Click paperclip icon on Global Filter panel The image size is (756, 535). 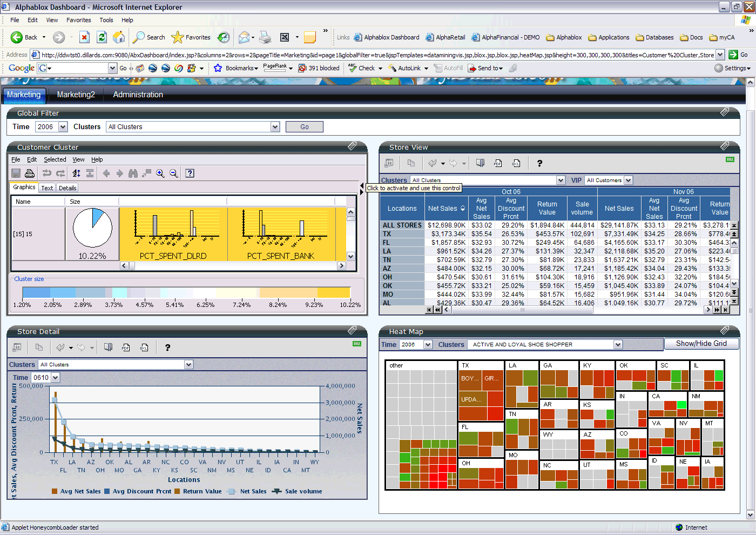click(x=725, y=112)
